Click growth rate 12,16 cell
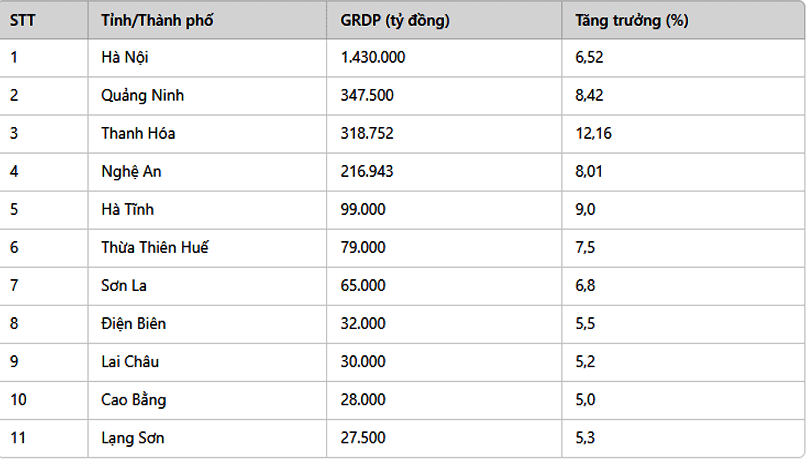808x469 pixels. (x=683, y=134)
